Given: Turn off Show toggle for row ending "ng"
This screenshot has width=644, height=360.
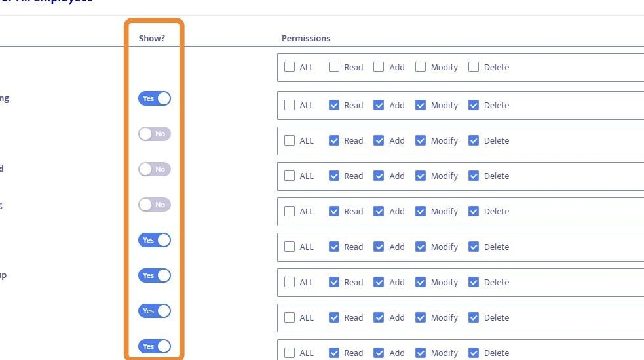Looking at the screenshot, I should (x=155, y=98).
